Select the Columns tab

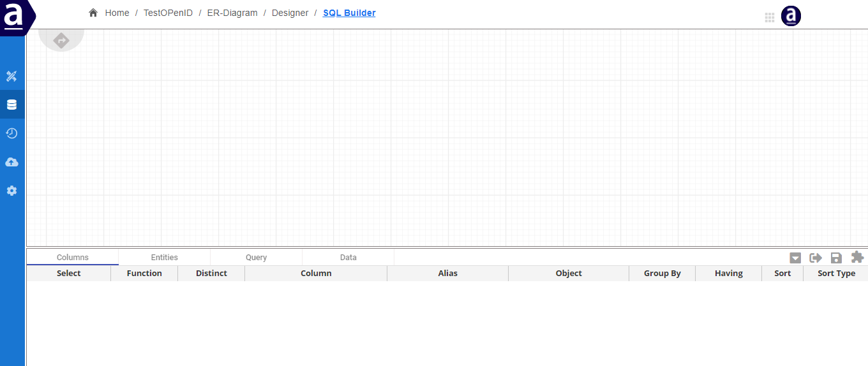73,258
